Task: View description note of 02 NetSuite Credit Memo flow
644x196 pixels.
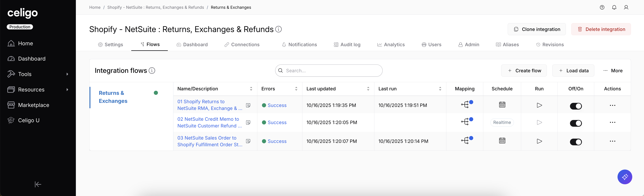Action: click(x=248, y=123)
